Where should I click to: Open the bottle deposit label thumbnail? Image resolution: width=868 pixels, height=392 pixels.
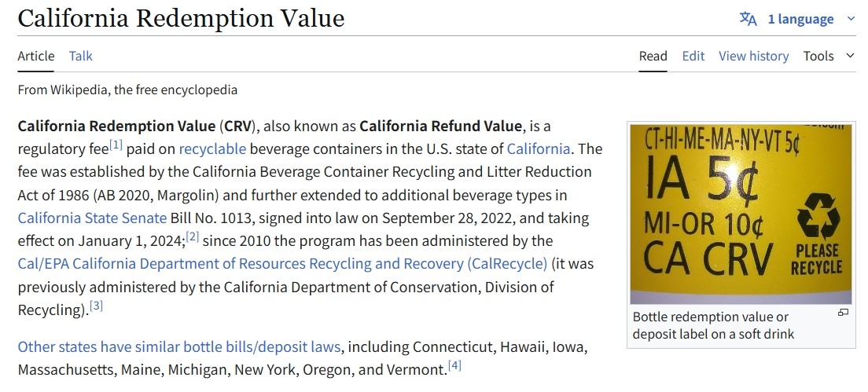click(741, 214)
